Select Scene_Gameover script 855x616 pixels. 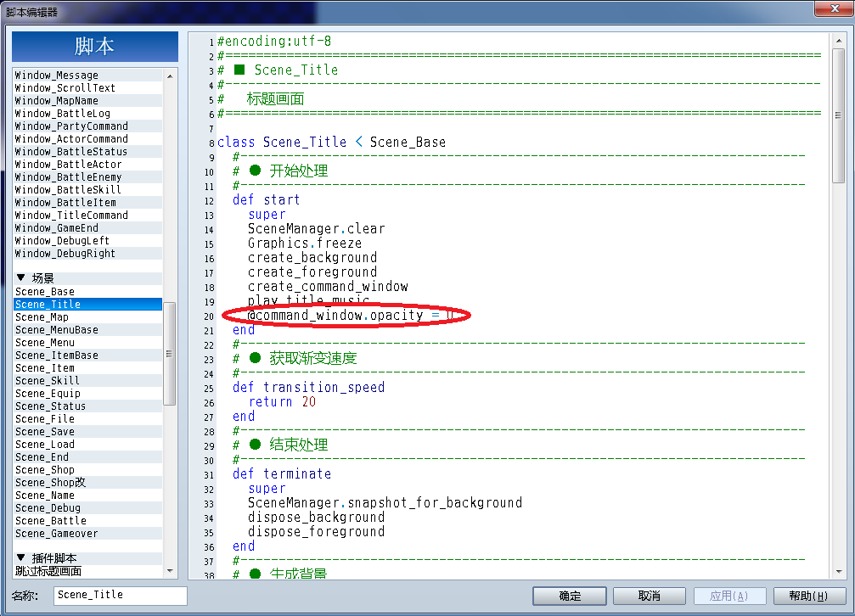click(87, 533)
